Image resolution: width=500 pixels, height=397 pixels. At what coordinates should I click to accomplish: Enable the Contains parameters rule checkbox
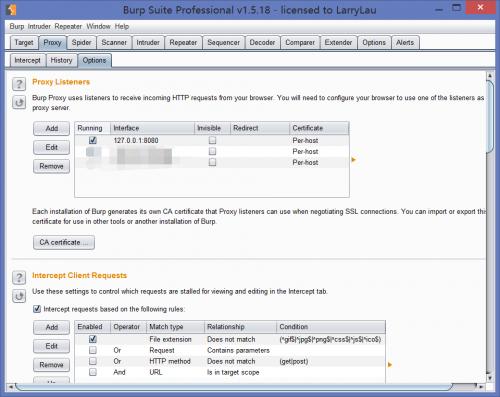click(93, 350)
